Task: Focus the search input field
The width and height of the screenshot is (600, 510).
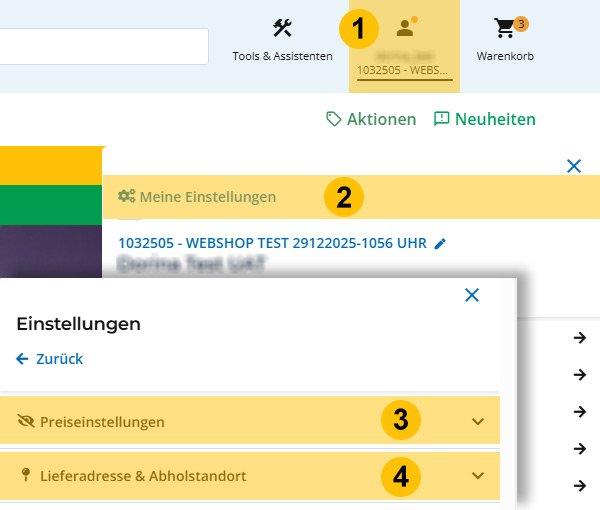Action: (x=104, y=46)
